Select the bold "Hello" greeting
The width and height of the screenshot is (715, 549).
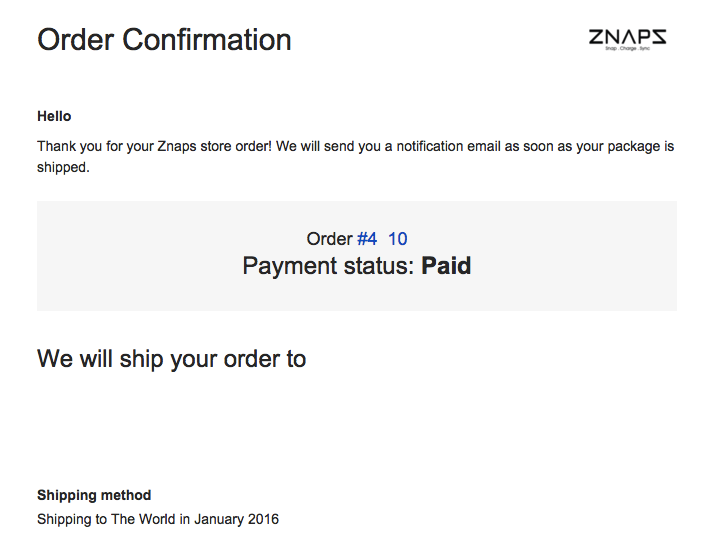54,116
